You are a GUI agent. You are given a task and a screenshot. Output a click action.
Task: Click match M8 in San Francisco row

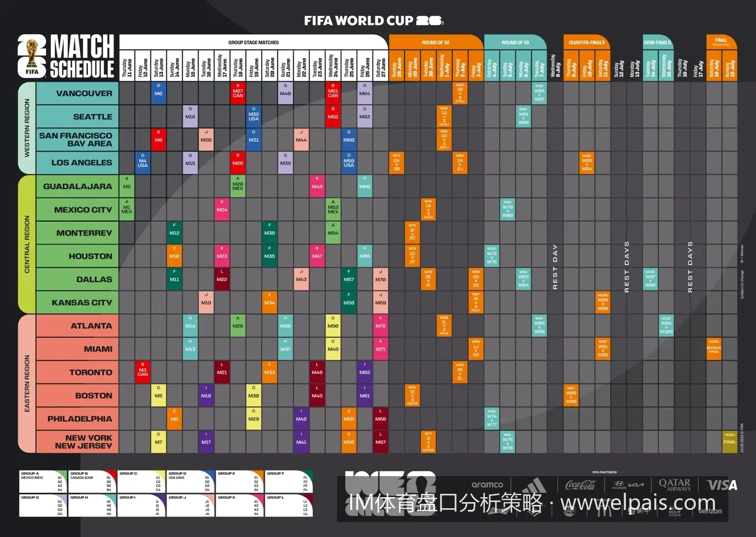(x=158, y=140)
